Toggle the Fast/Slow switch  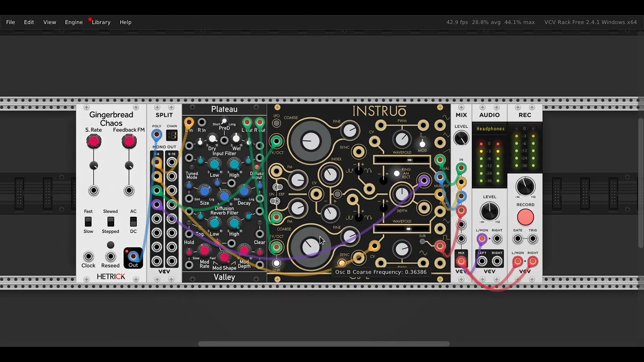point(88,222)
